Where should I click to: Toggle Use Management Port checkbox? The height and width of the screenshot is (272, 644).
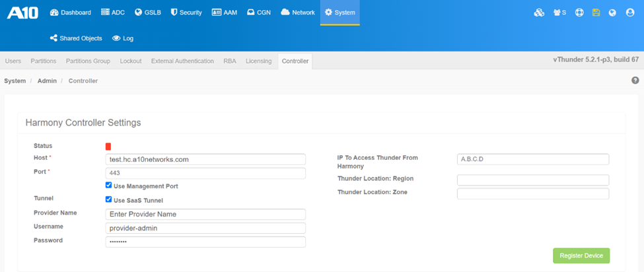click(x=108, y=186)
